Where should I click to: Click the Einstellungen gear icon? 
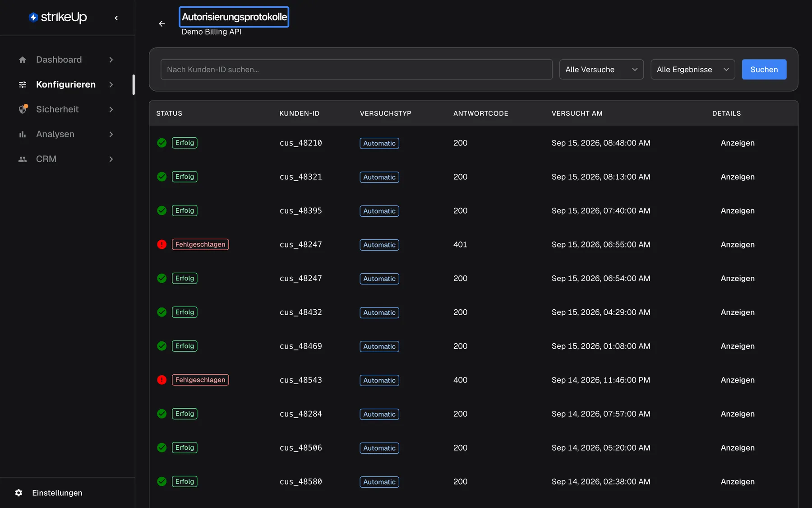[x=18, y=493]
